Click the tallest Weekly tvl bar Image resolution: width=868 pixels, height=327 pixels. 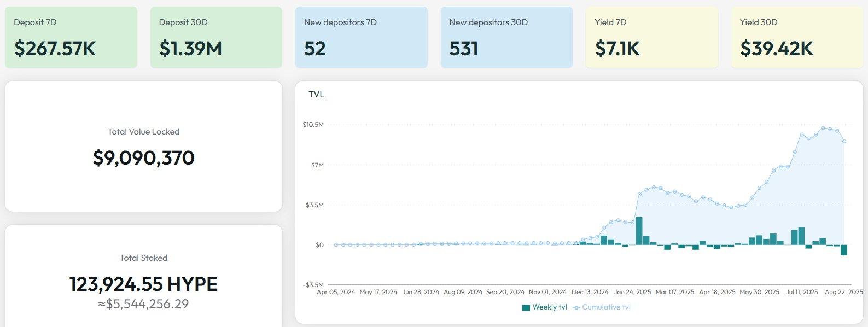(639, 231)
